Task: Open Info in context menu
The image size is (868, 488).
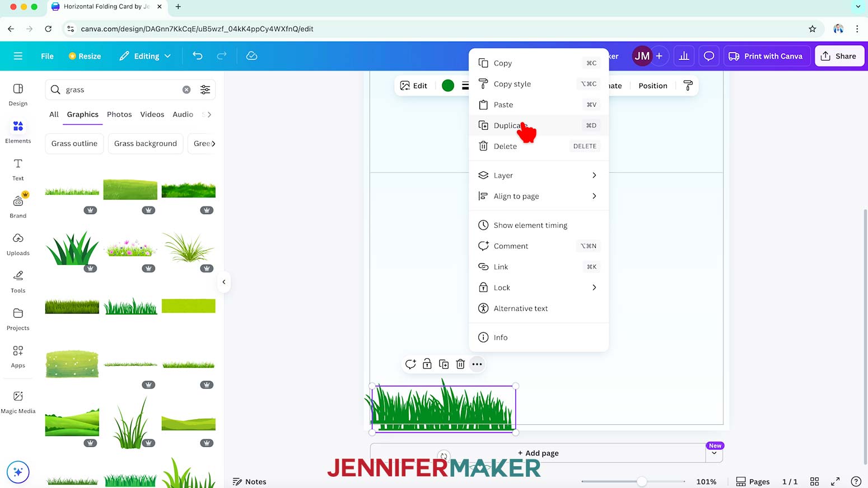Action: pyautogui.click(x=539, y=337)
